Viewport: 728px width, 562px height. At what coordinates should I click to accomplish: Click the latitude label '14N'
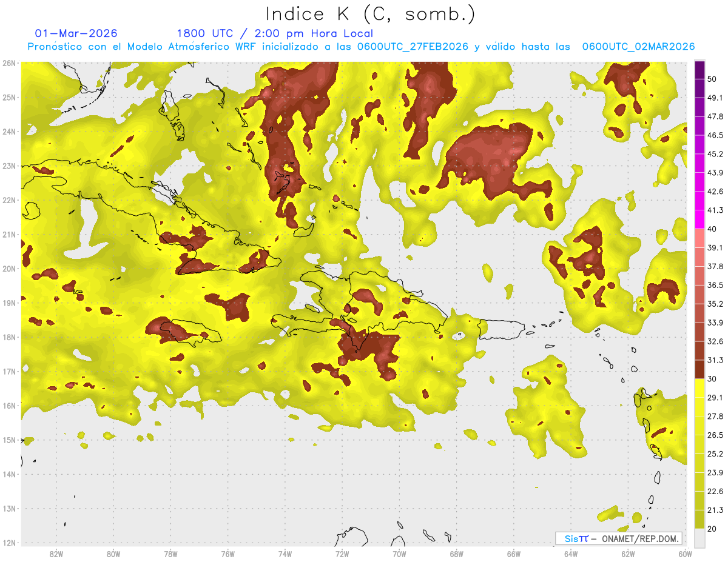click(9, 474)
